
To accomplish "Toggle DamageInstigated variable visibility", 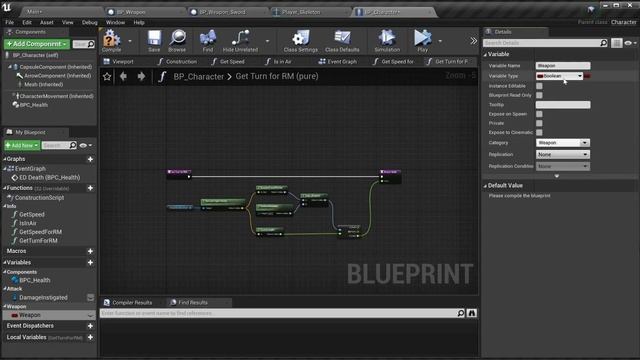I will click(91, 298).
